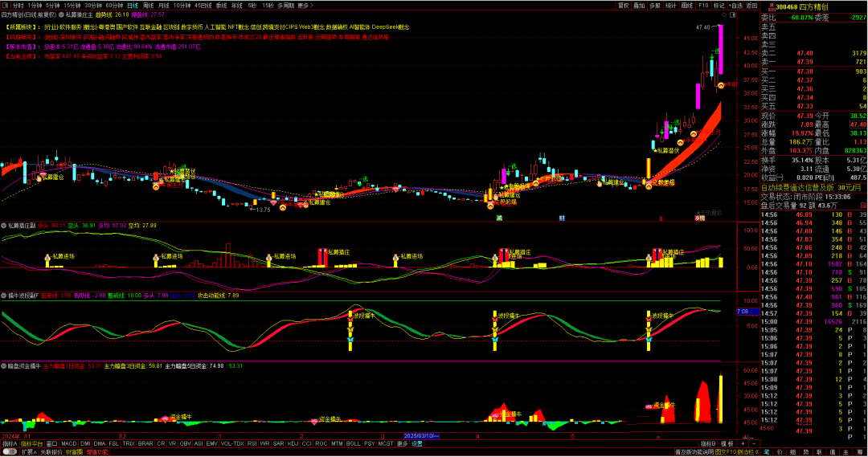Expand 更多 indicators in bottom bar

(402, 443)
